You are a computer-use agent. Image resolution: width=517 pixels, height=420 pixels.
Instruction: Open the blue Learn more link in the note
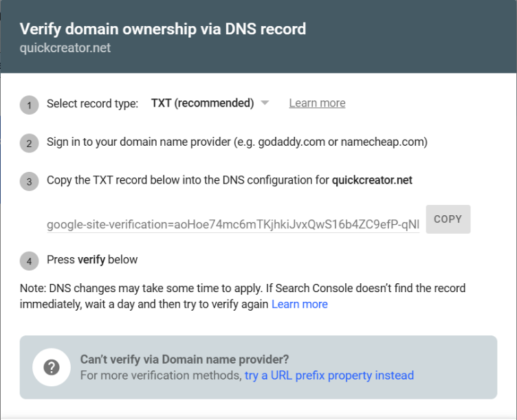[x=299, y=304]
